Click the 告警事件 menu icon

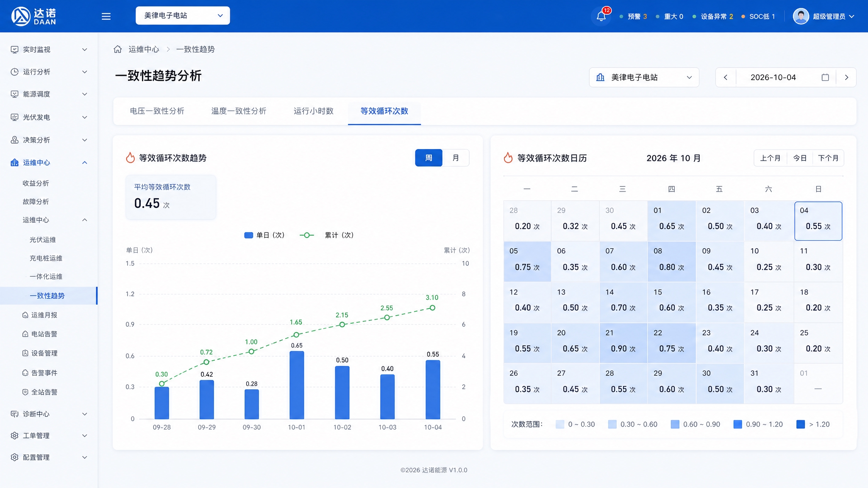25,373
